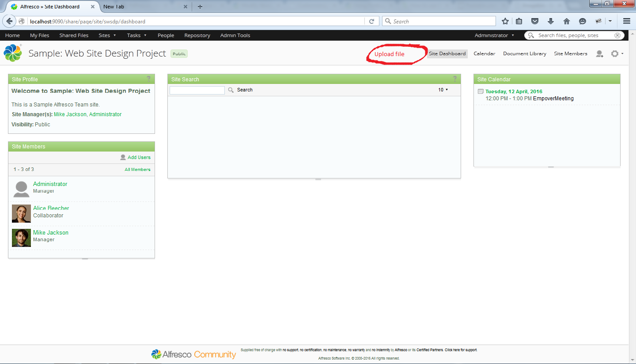
Task: Open the EmpowerMeeting calendar event
Action: coord(553,99)
